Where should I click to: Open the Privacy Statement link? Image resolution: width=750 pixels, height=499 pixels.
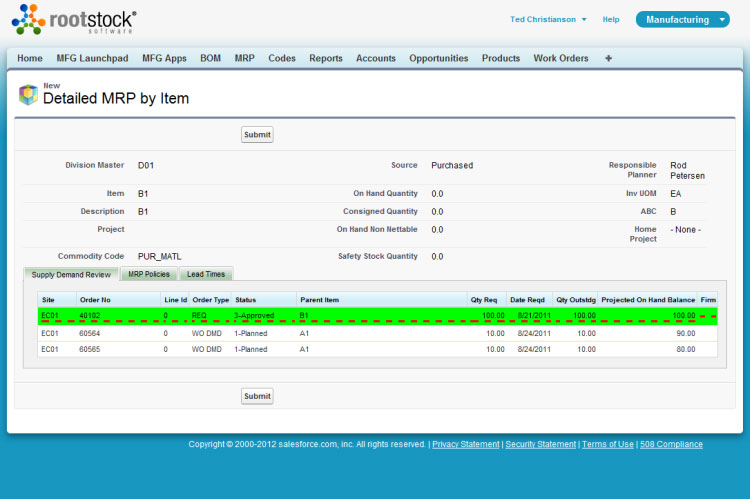(466, 444)
